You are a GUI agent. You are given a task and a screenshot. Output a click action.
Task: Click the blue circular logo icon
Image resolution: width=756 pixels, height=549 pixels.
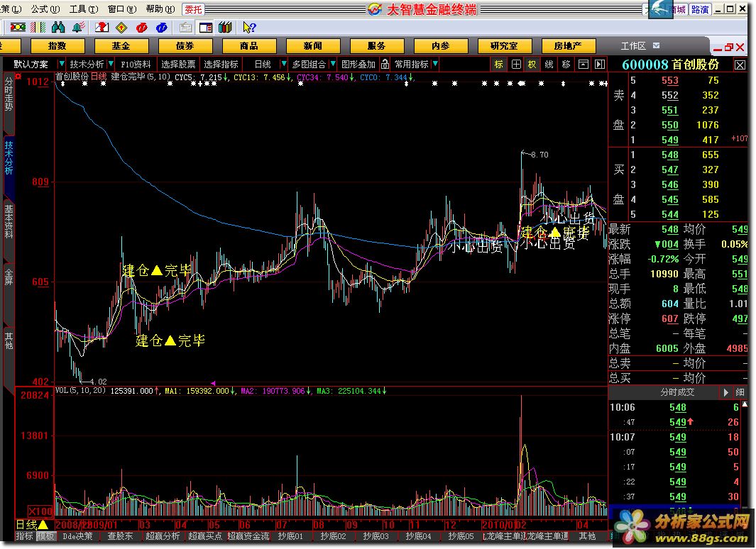click(162, 28)
